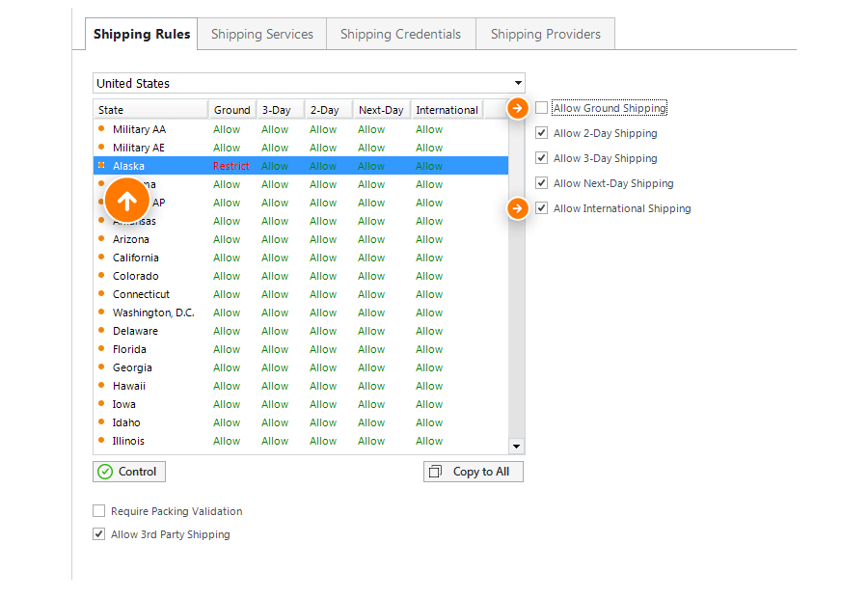This screenshot has height=598, width=868.
Task: Select the Military AE row
Action: [301, 148]
